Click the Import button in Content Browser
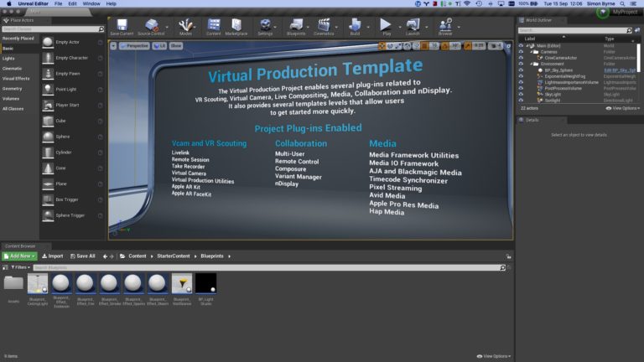Screen dimensions: 644x362 pos(52,256)
